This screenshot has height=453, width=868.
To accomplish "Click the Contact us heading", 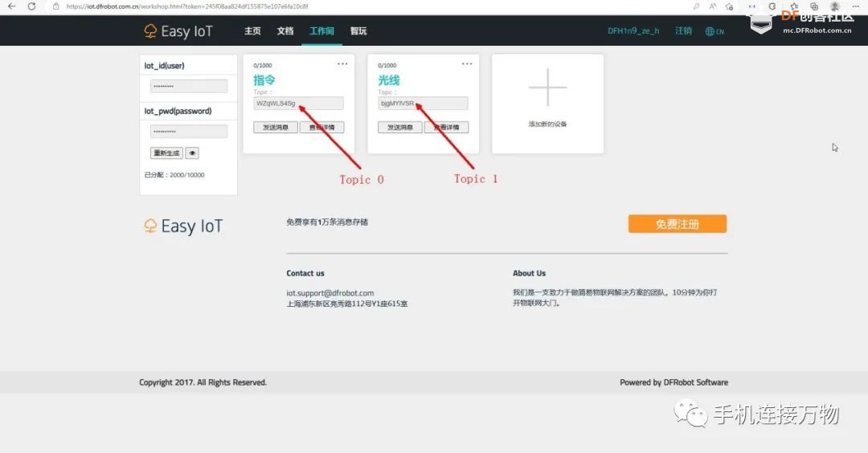I will click(x=305, y=273).
